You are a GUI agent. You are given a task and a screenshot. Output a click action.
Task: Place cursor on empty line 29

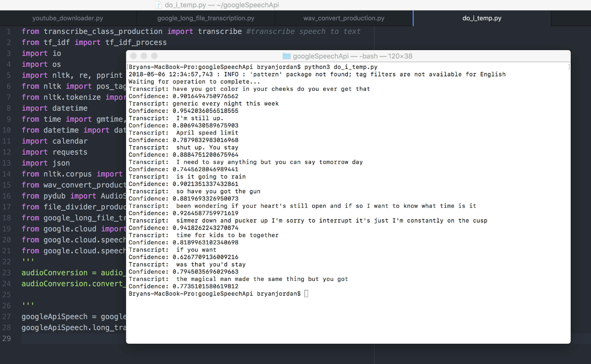pos(72,338)
